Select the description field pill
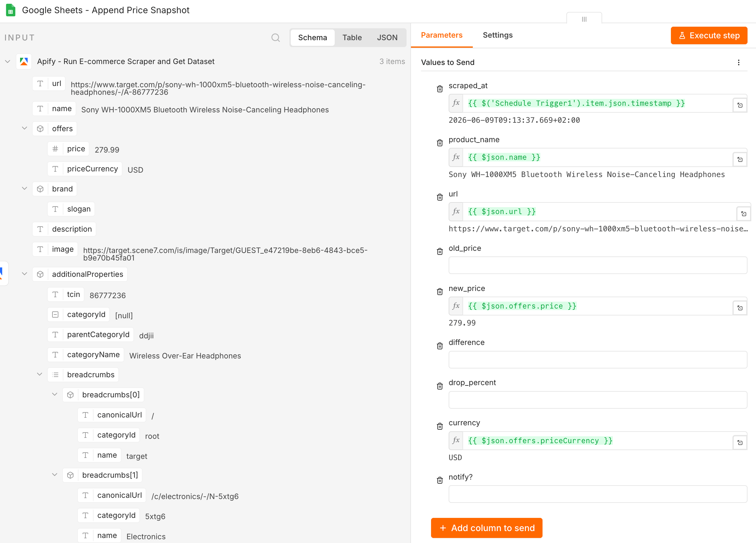The width and height of the screenshot is (756, 543). (x=64, y=229)
